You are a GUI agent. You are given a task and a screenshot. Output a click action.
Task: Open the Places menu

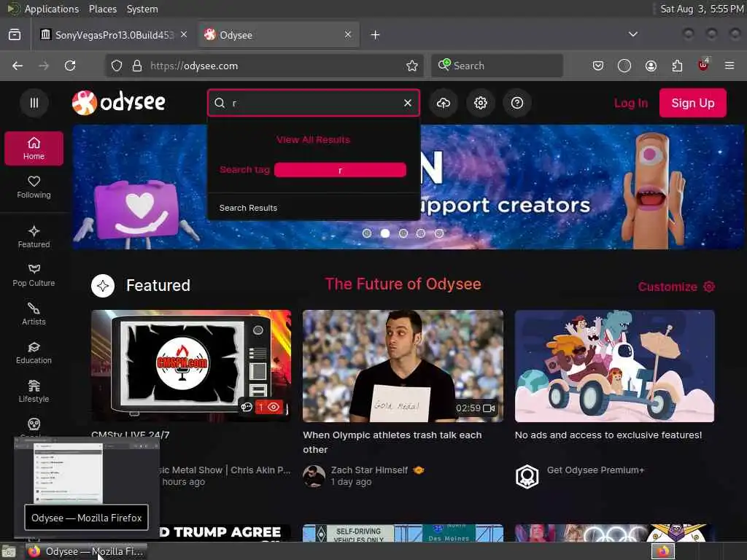(102, 9)
